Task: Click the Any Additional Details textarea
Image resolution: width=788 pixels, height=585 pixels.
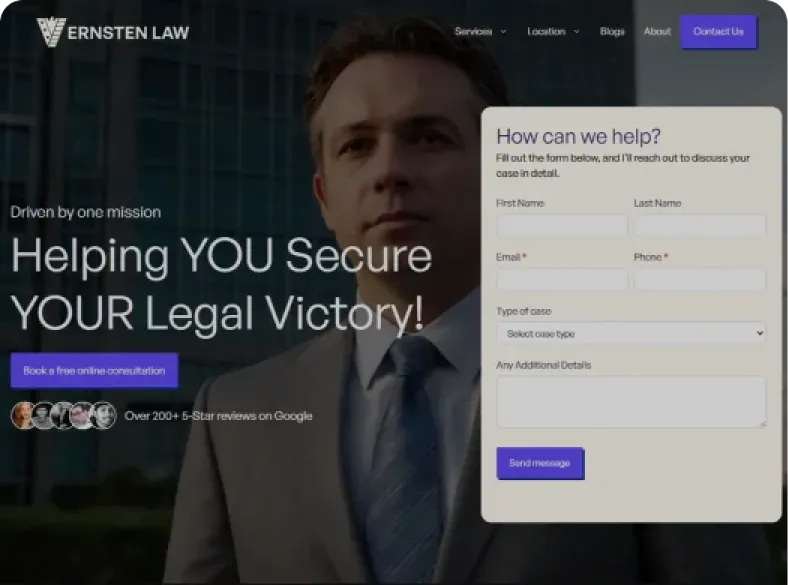Action: tap(631, 402)
